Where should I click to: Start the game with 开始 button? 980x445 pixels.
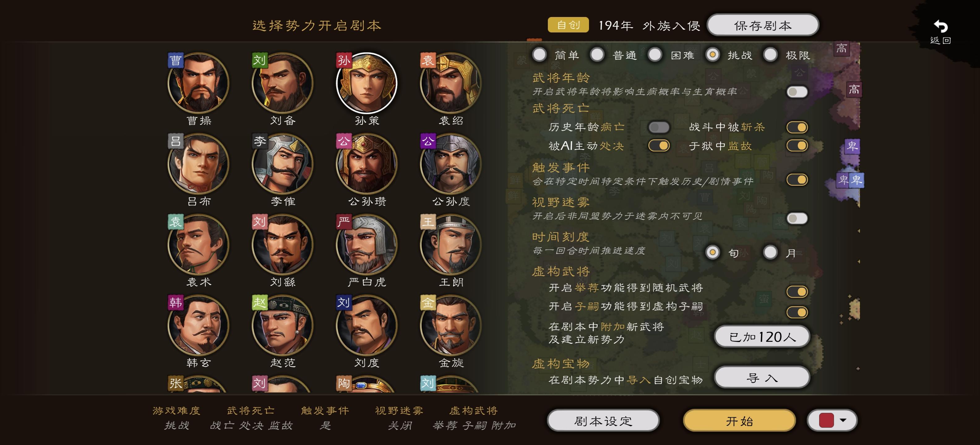[x=739, y=421]
